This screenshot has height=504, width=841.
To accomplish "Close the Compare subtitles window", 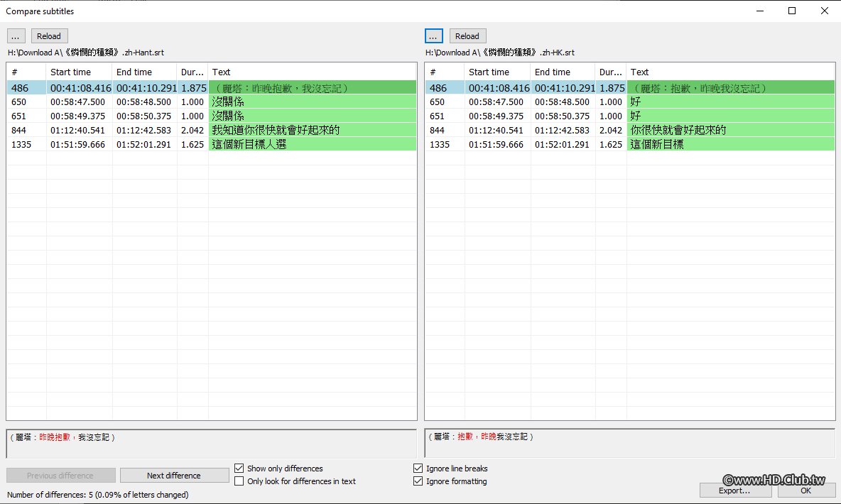I will tap(825, 11).
